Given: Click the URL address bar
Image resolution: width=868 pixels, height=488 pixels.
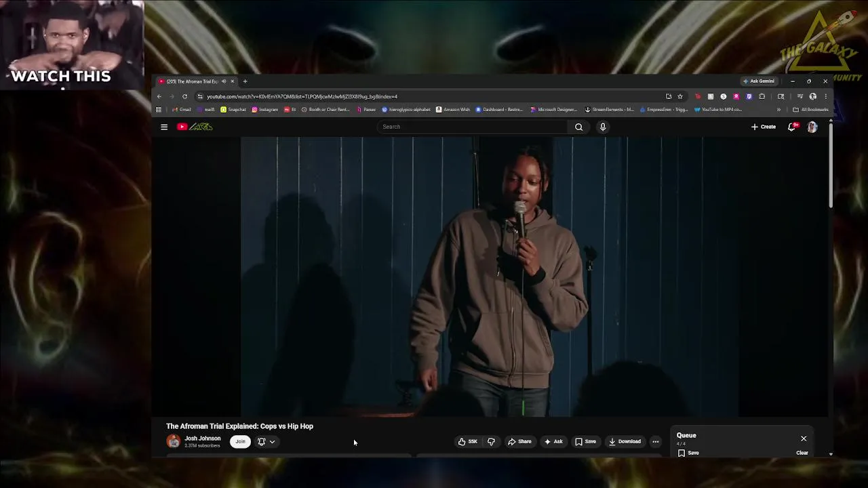Looking at the screenshot, I should pos(434,96).
